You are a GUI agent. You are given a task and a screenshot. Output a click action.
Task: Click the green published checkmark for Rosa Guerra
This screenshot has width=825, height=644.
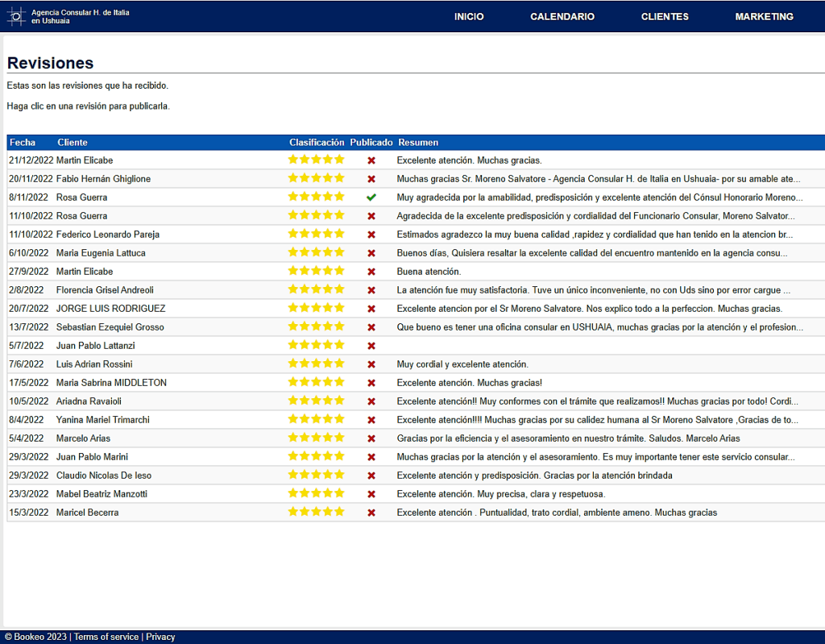(371, 197)
